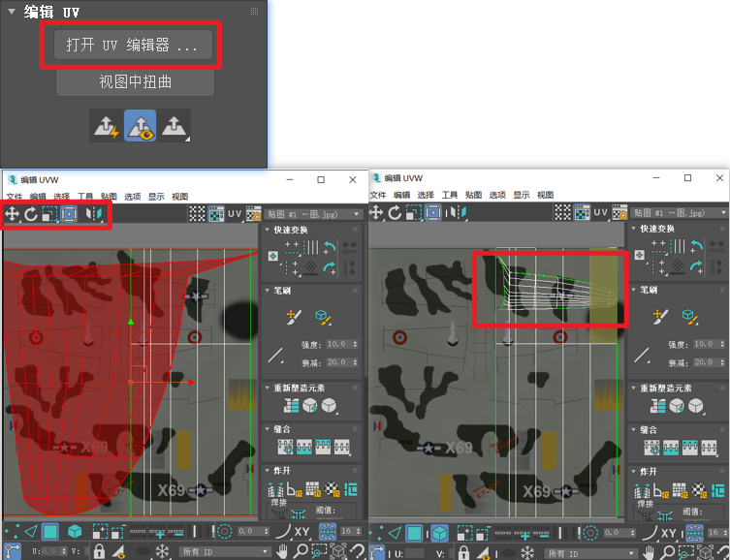Click the Pan hand tool in left editor
This screenshot has width=730, height=560.
click(283, 551)
